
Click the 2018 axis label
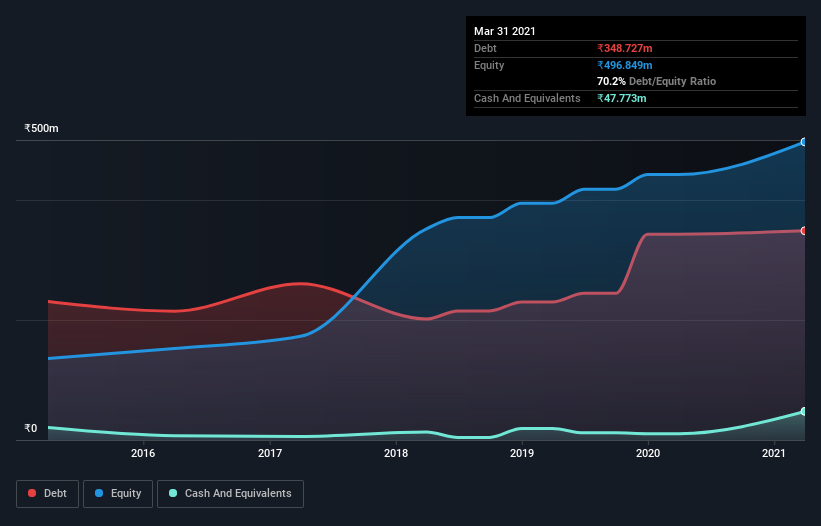396,453
